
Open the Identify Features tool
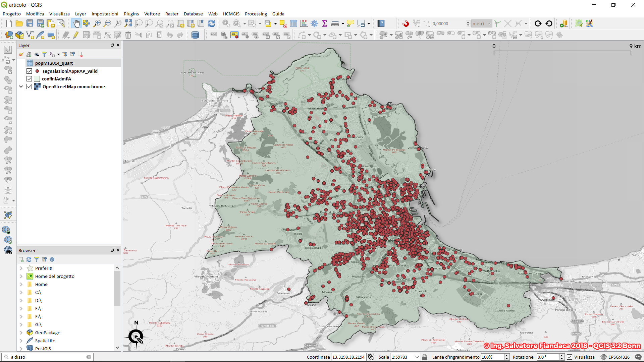[226, 23]
